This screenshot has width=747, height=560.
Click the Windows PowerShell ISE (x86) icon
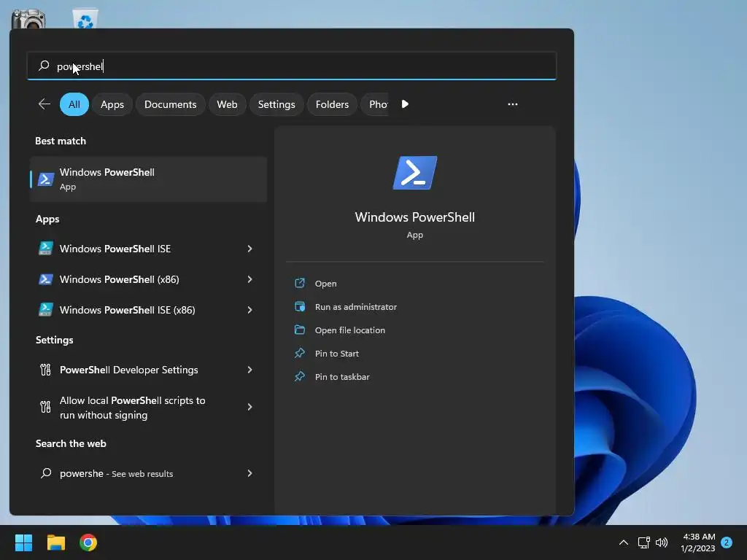[45, 309]
